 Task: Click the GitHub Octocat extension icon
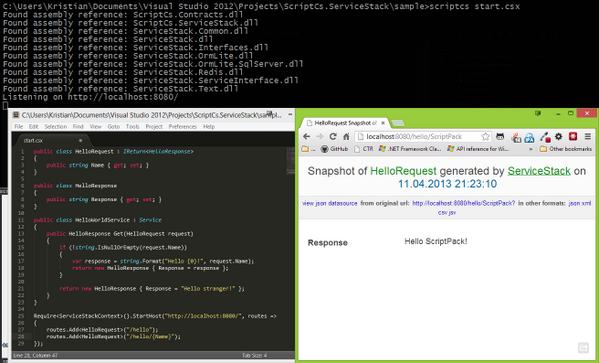(500, 136)
